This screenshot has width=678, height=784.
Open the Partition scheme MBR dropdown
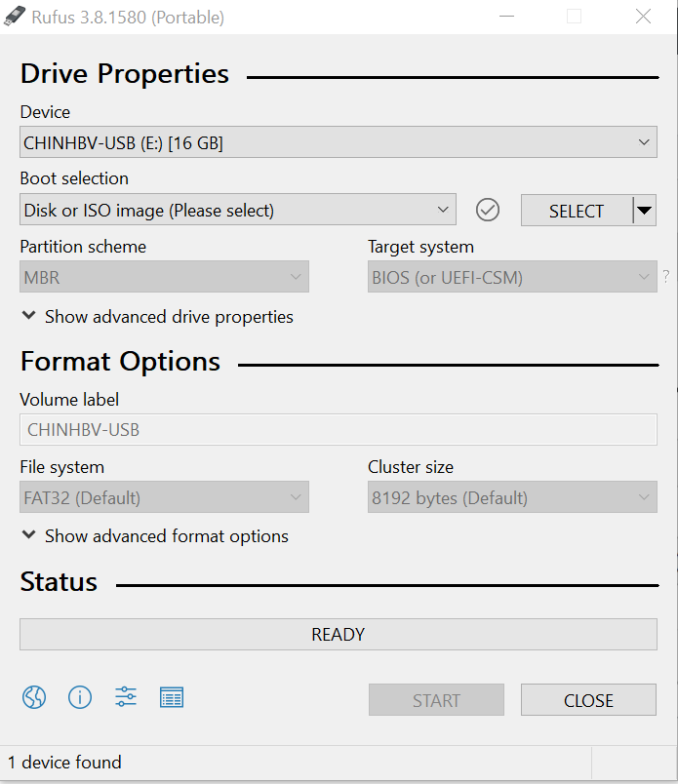click(164, 278)
